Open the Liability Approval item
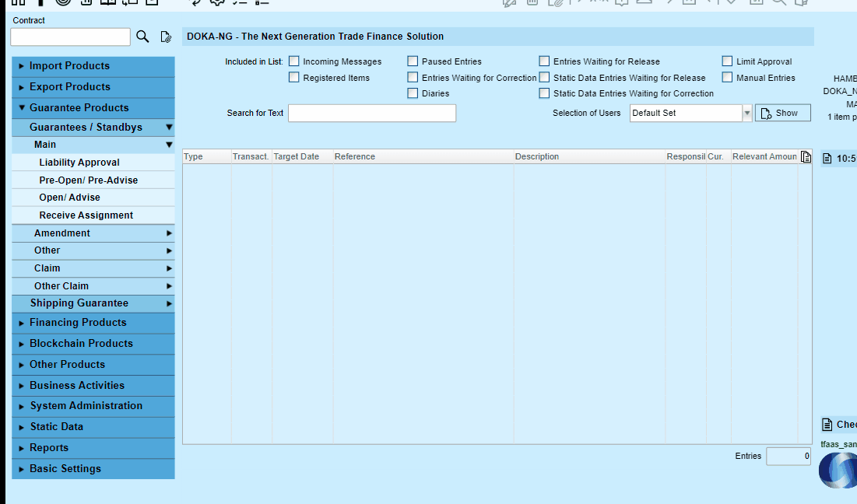Screen dimensions: 857x504 [x=93, y=163]
